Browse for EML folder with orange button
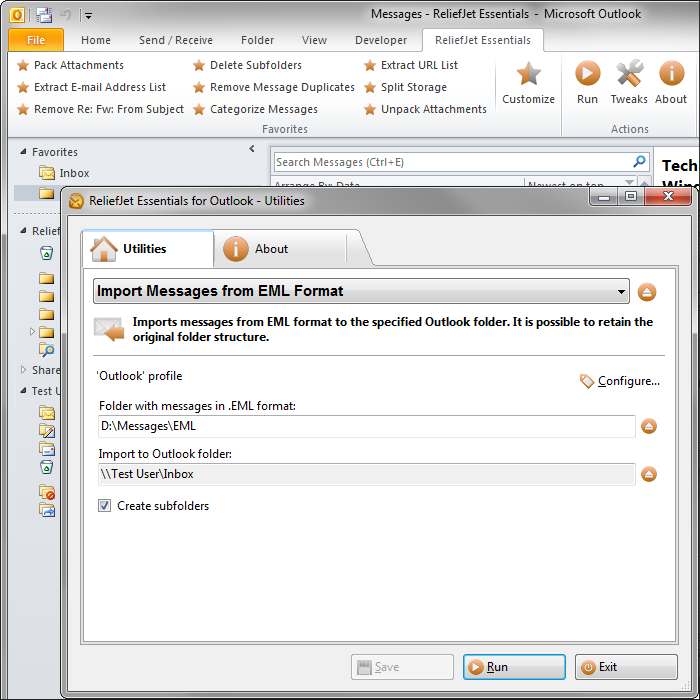The image size is (700, 700). [649, 426]
